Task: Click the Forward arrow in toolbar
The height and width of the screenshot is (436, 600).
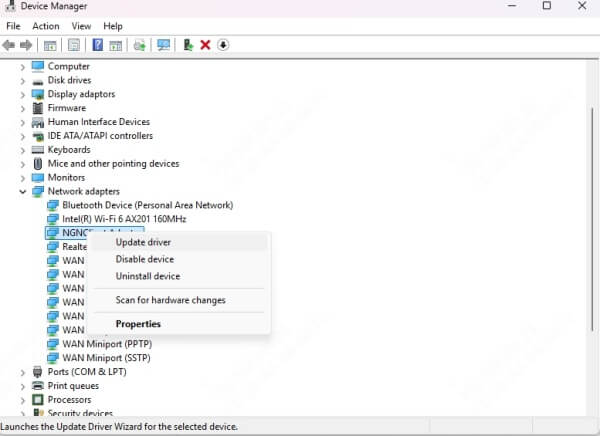Action: [x=25, y=45]
